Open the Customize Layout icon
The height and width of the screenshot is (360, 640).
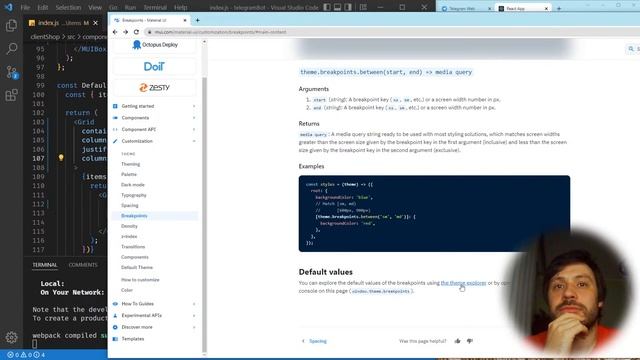[x=363, y=7]
